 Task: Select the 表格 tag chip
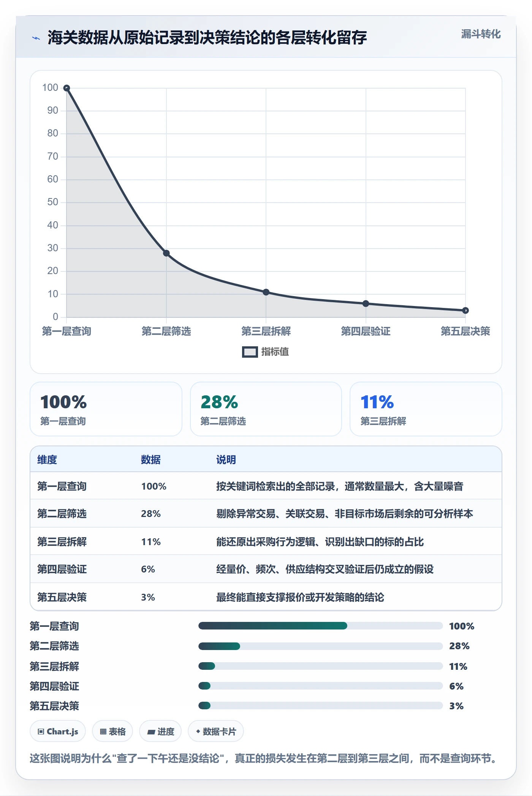112,731
